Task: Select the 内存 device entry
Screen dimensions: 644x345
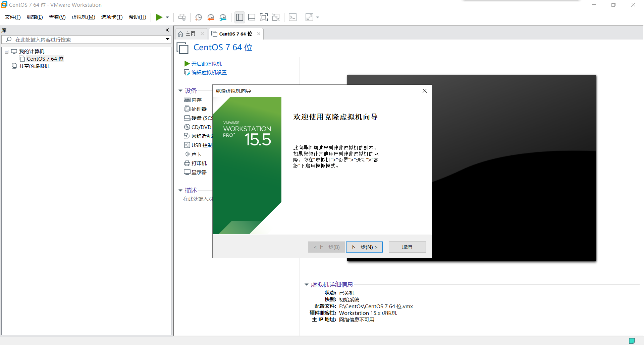Action: click(193, 100)
